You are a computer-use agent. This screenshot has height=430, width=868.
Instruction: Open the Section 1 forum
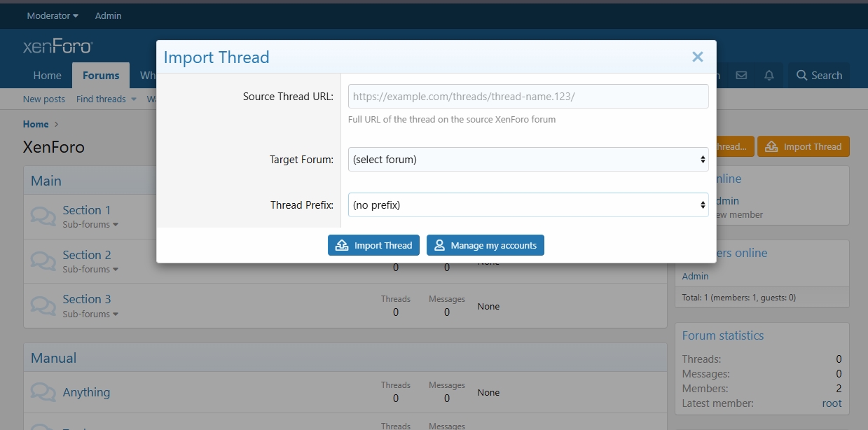(87, 210)
